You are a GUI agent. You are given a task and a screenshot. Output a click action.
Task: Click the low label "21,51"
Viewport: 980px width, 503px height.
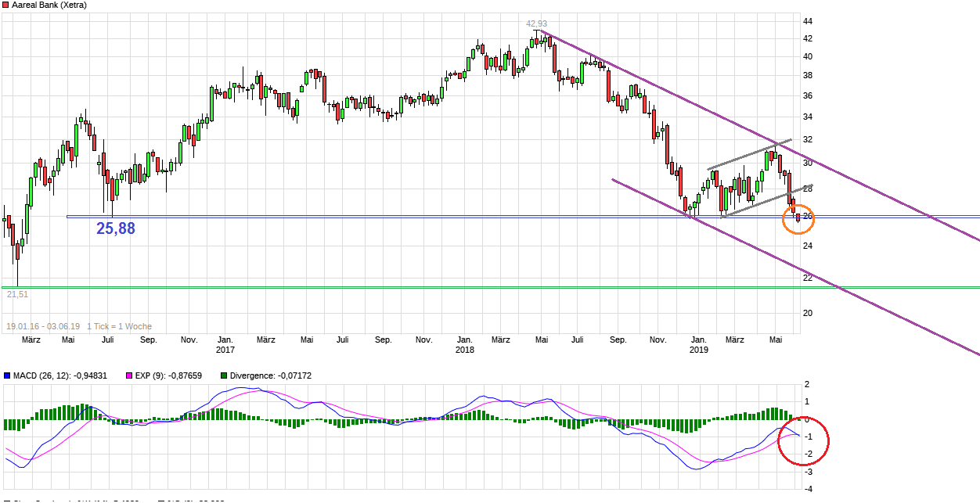tap(17, 294)
